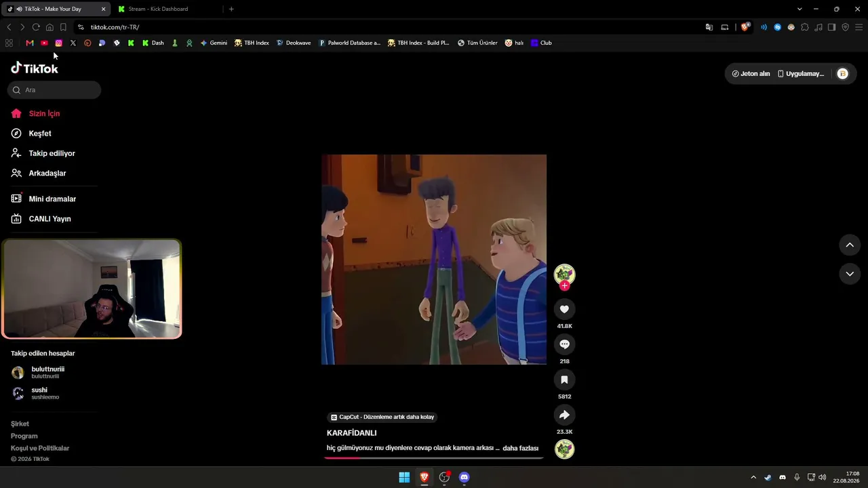Open the media control music note icon
The image size is (868, 488).
click(818, 27)
